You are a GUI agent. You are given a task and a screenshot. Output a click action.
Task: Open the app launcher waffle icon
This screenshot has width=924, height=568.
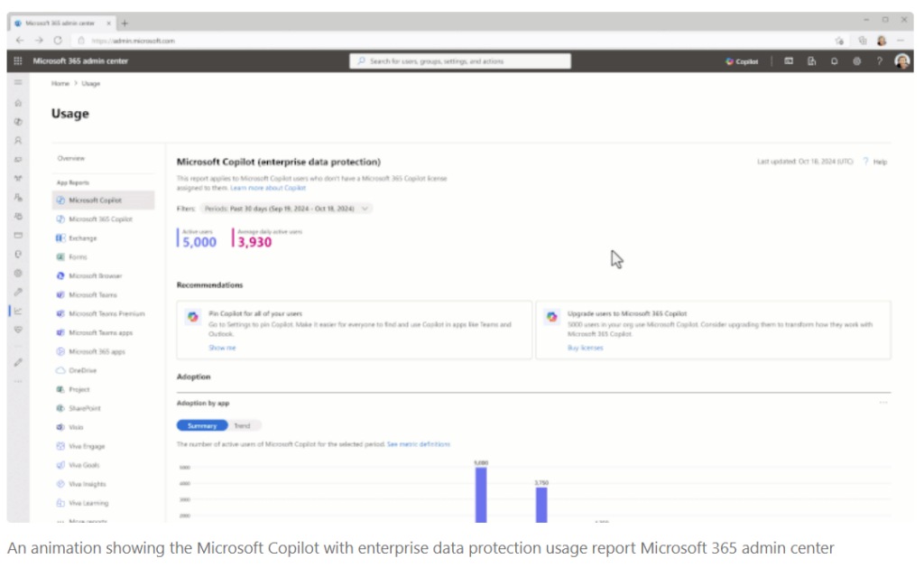pos(18,61)
